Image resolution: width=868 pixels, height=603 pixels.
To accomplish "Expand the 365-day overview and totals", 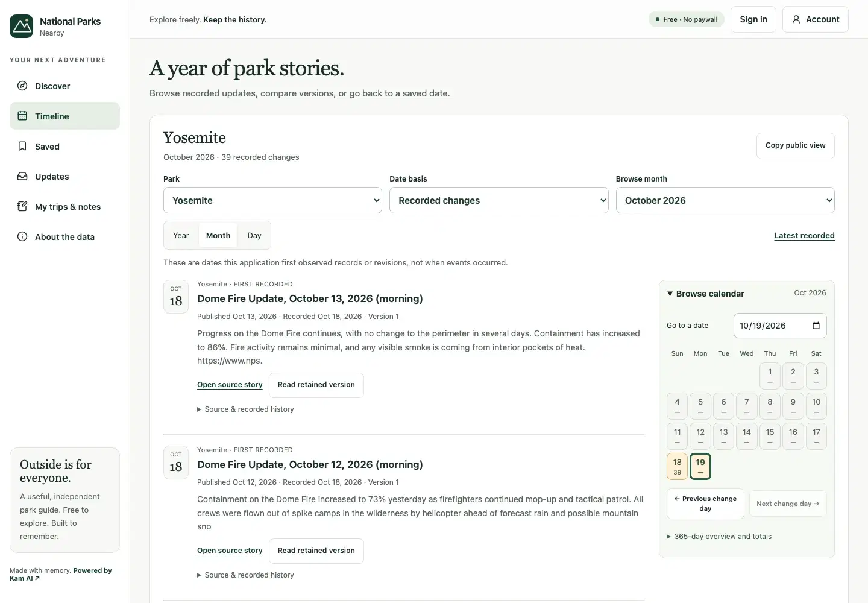I will pyautogui.click(x=719, y=537).
